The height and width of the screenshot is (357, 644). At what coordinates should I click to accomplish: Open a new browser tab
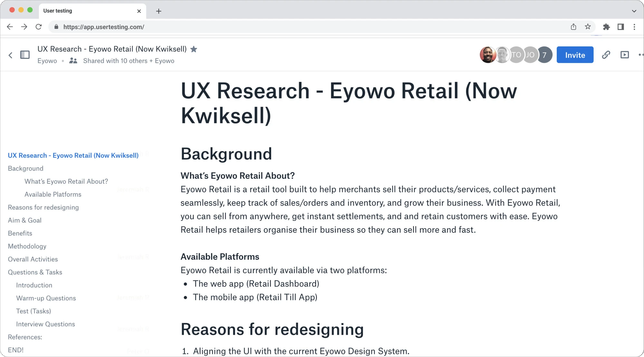[159, 11]
